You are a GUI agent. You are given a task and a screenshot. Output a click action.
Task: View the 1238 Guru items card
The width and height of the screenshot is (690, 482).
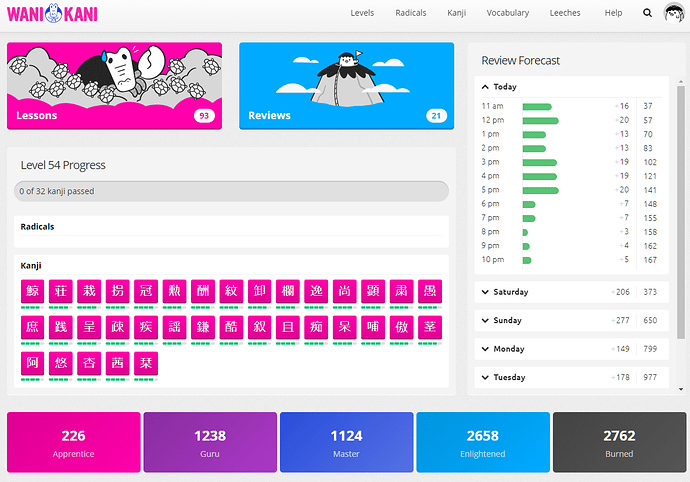tap(210, 442)
